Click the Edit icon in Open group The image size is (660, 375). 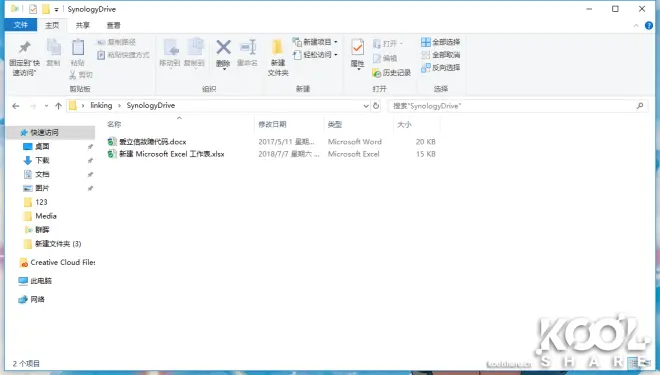(x=377, y=58)
